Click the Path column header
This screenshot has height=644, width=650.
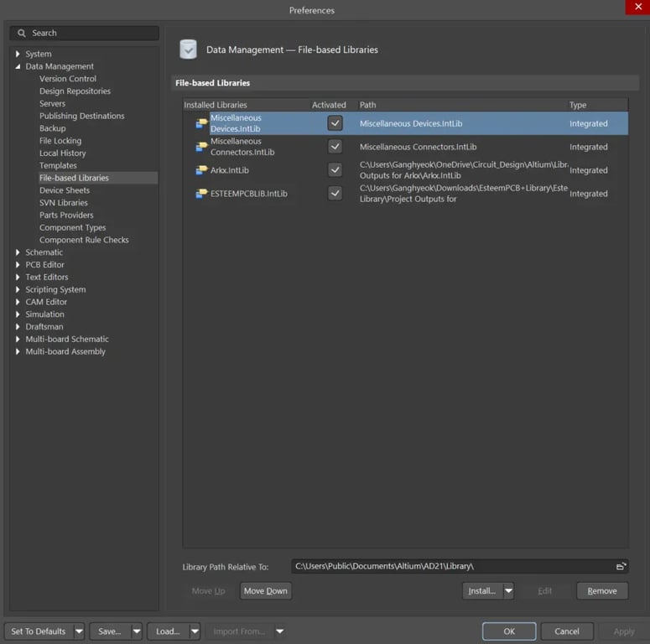368,106
